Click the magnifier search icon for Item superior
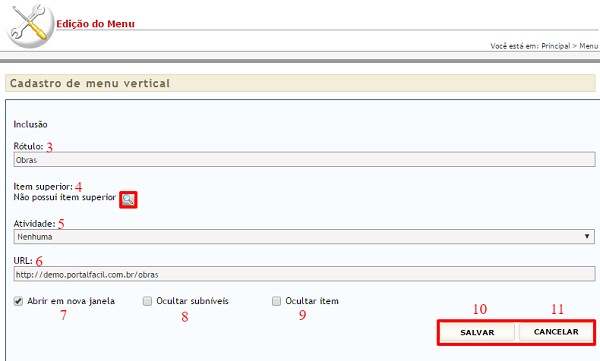Screen dimensions: 600x361 [128, 199]
